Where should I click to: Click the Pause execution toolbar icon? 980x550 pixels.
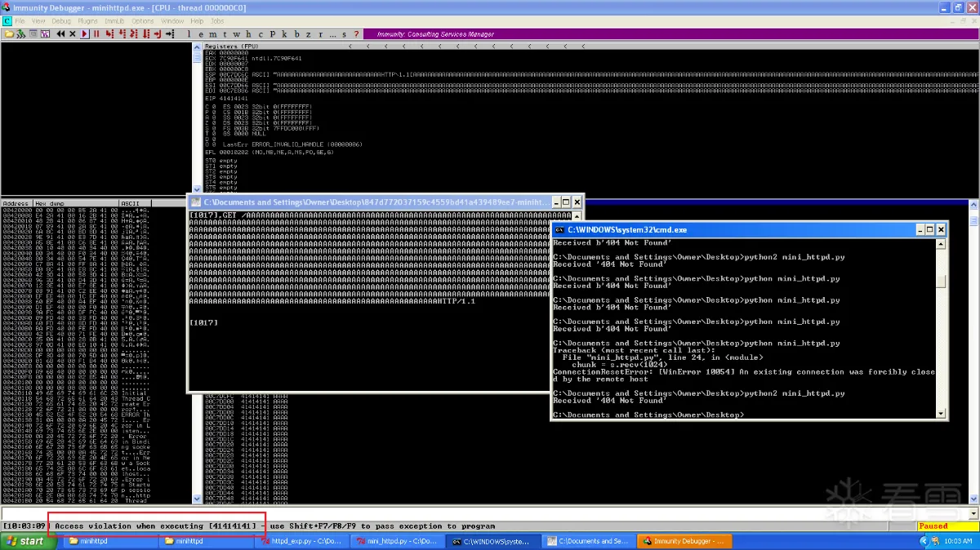(96, 33)
